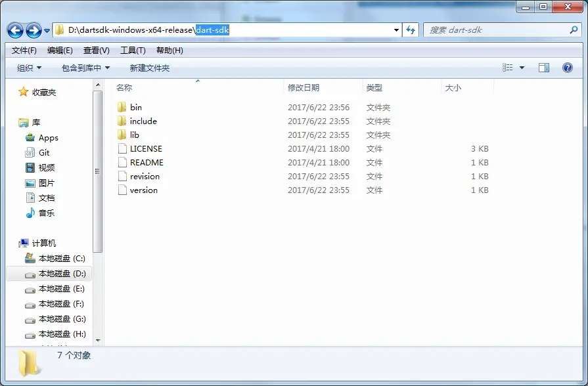Viewport: 588px width, 386px height.
Task: Click the file name text 'LICENSE'
Action: point(146,149)
